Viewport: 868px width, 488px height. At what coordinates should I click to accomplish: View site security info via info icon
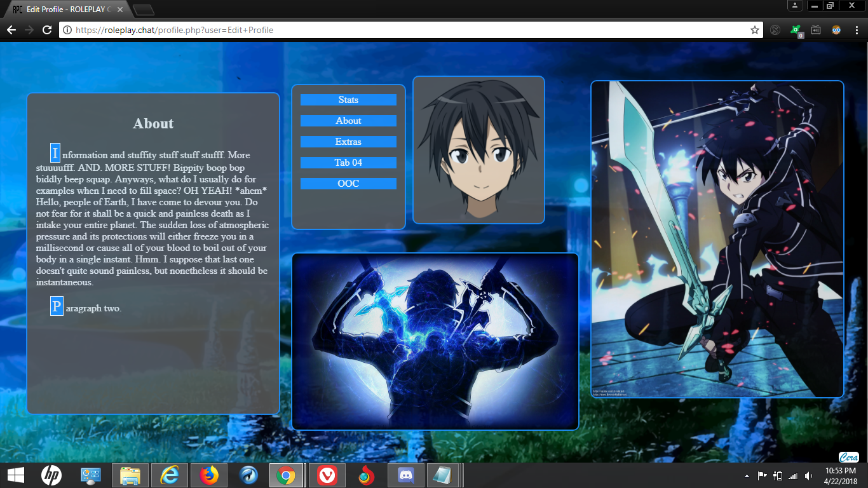tap(67, 30)
